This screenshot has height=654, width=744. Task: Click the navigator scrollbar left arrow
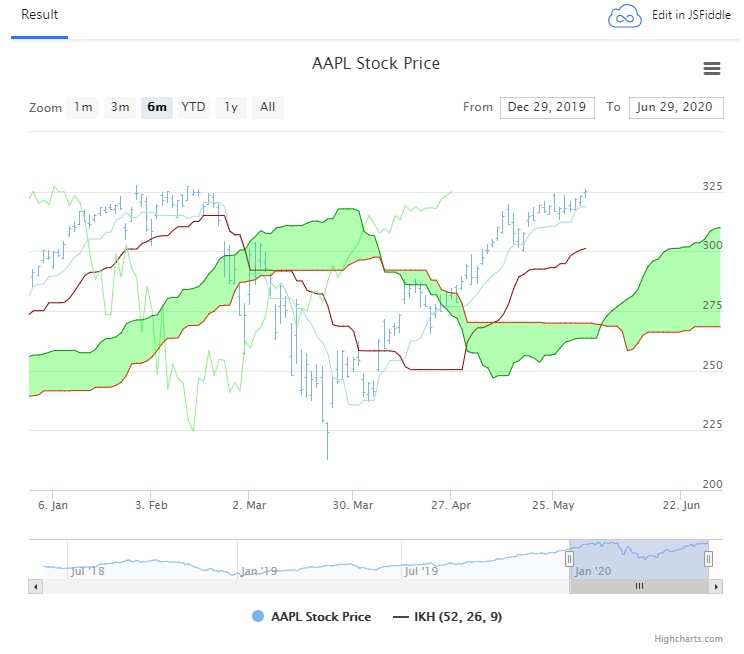(36, 587)
